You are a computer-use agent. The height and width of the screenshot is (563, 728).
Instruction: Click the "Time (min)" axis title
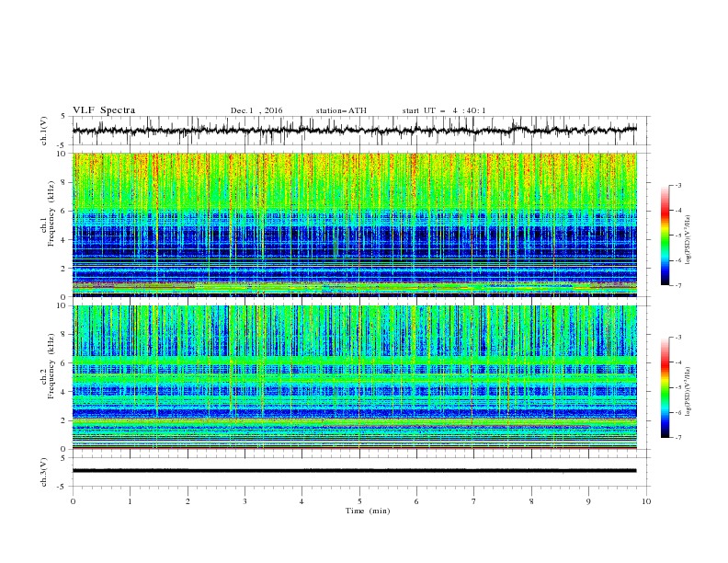(368, 511)
